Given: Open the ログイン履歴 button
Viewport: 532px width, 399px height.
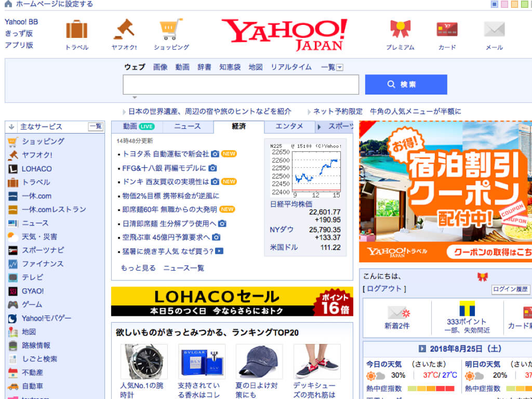Looking at the screenshot, I should [511, 289].
